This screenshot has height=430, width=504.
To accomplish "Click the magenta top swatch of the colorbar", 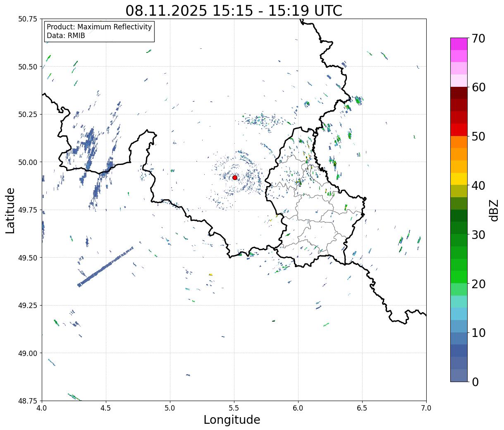I will pos(459,44).
